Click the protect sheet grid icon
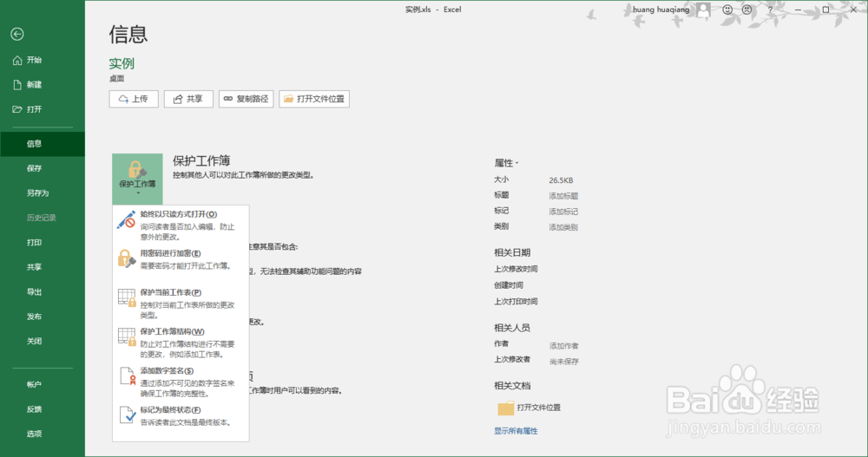 127,297
